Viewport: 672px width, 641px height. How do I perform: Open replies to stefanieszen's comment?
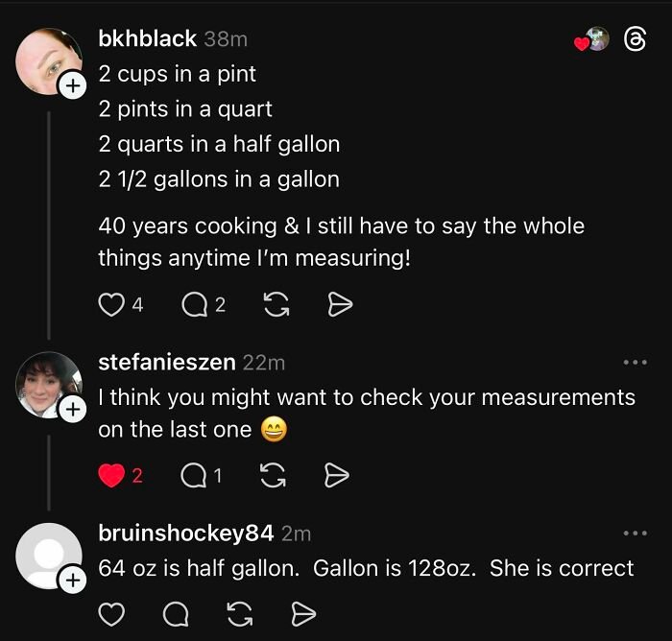(x=193, y=475)
